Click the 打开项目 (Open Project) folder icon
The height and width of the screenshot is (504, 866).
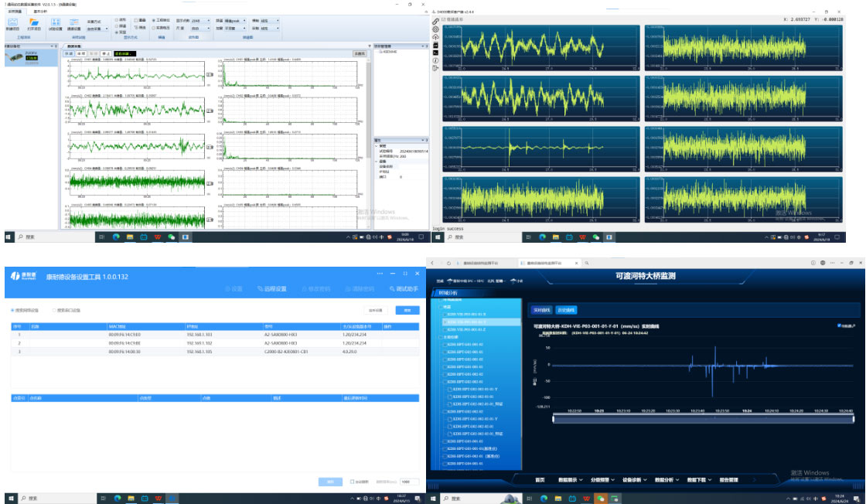(x=34, y=23)
